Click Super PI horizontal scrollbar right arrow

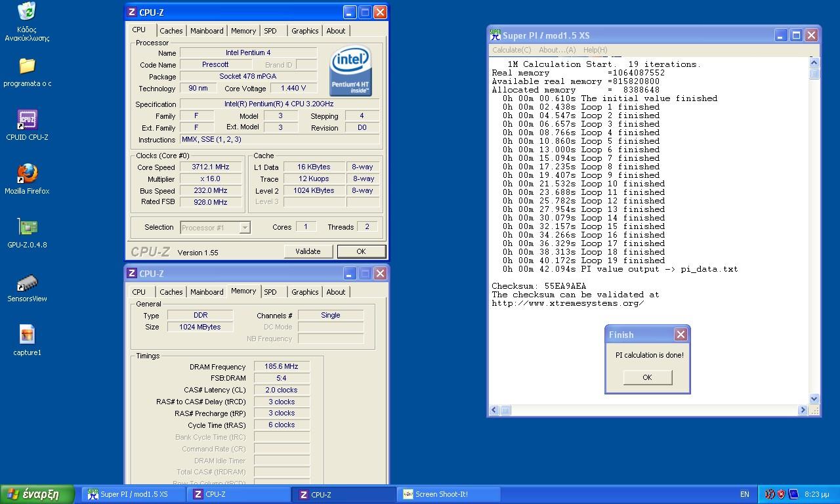[803, 410]
